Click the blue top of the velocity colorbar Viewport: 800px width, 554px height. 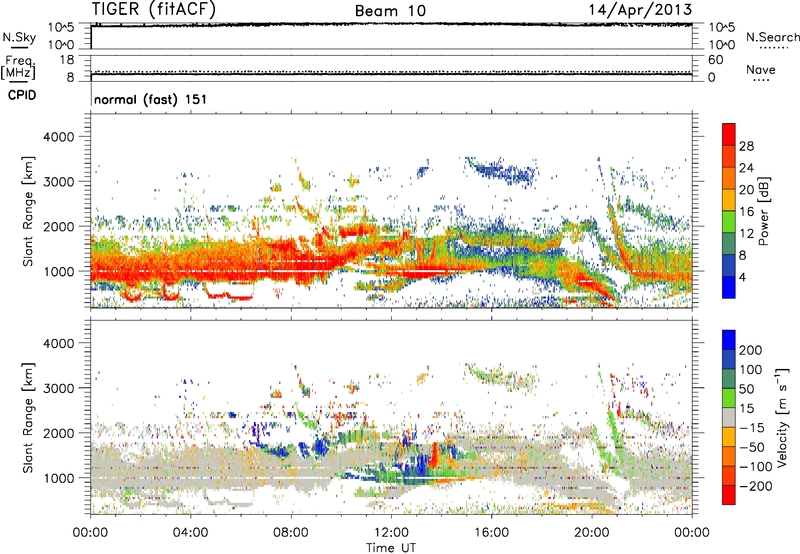[x=729, y=340]
